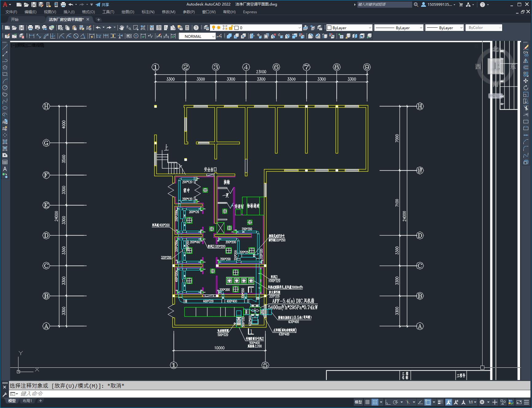
Task: Switch to the 布局1 layout tab
Action: pyautogui.click(x=27, y=401)
